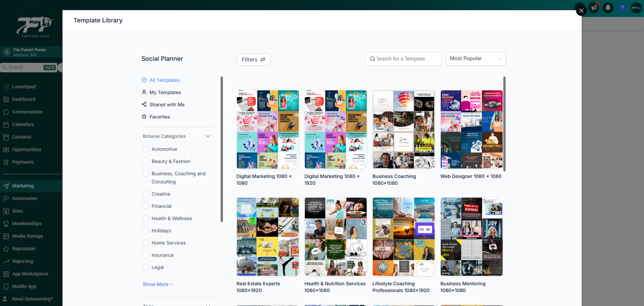
Task: Click the help question mark icon
Action: point(622,7)
